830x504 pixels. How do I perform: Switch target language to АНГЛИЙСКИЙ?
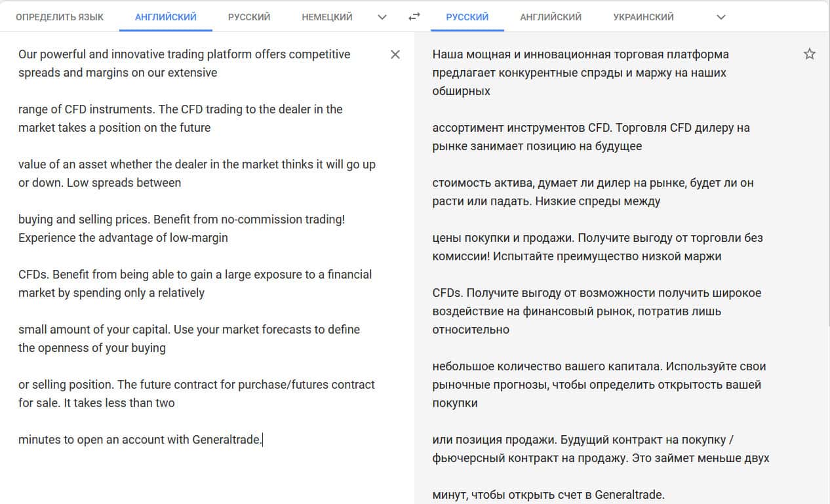pyautogui.click(x=550, y=17)
